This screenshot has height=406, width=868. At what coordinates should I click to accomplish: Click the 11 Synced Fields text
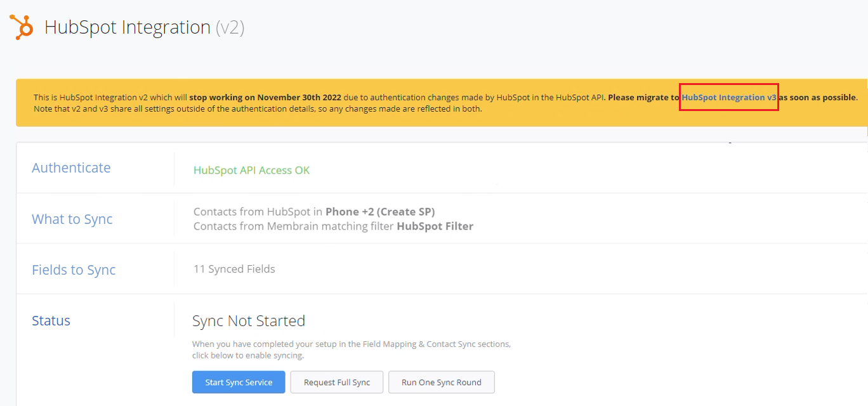click(x=234, y=269)
